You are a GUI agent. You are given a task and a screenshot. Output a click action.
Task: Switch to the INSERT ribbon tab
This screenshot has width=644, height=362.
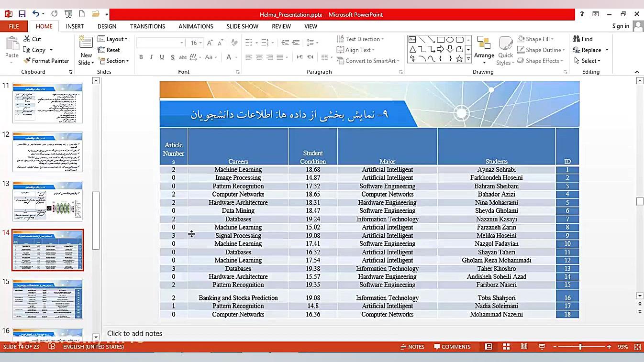[75, 26]
